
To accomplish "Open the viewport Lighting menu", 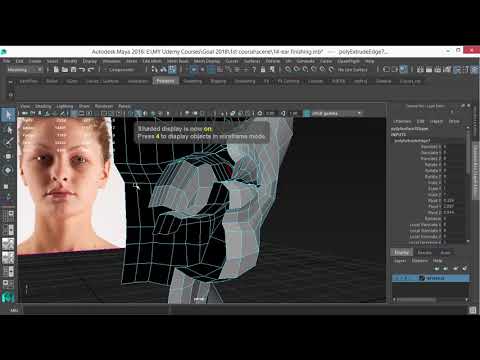I will click(65, 106).
